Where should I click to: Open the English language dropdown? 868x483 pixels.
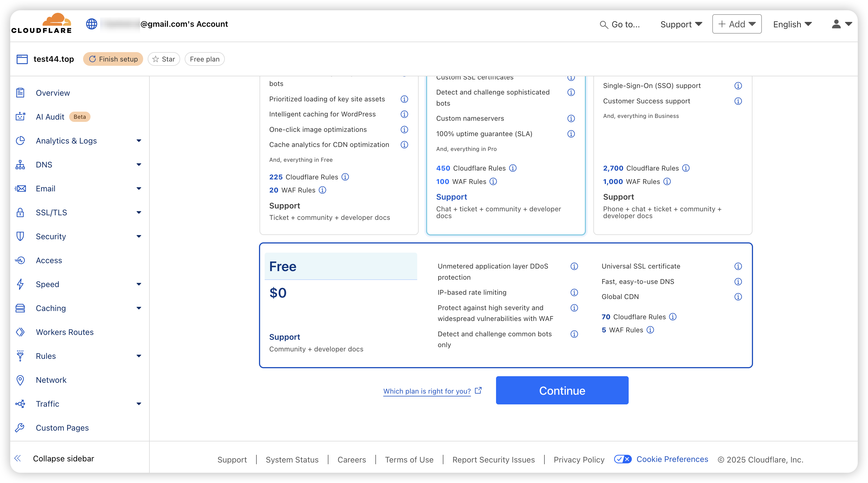792,24
